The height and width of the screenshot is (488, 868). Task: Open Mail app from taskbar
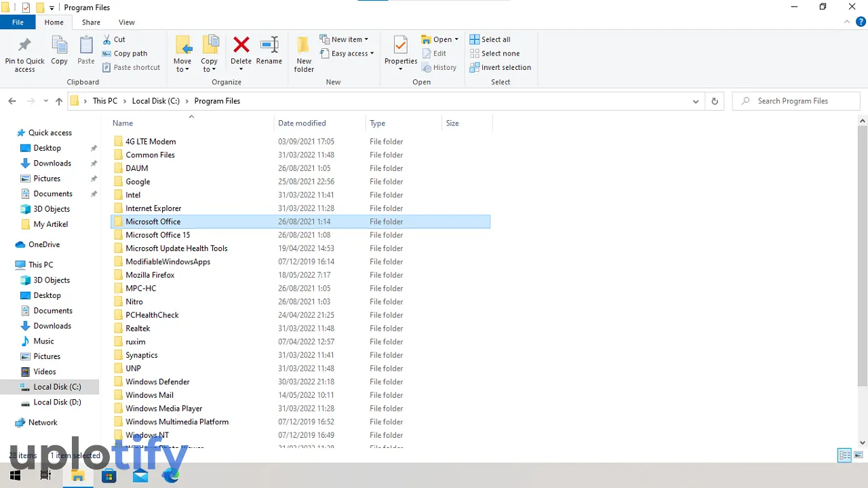(x=140, y=476)
